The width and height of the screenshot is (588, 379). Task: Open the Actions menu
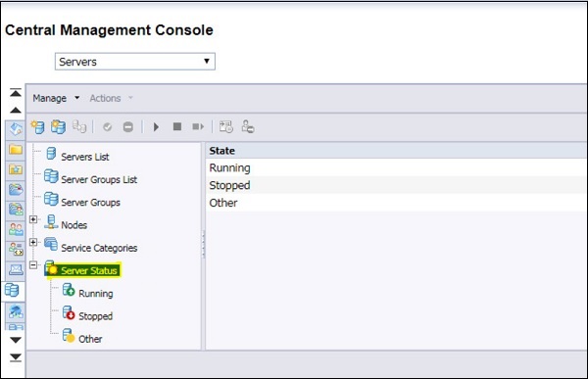point(111,98)
